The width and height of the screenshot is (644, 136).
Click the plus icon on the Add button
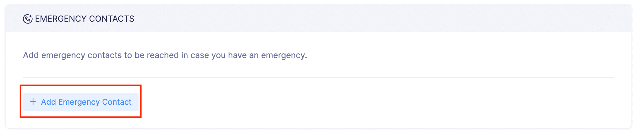pos(33,102)
